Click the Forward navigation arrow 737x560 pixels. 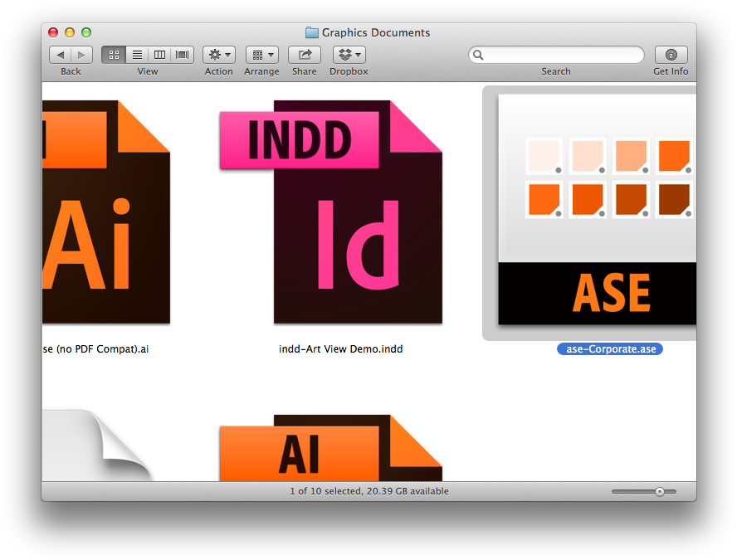[x=81, y=55]
